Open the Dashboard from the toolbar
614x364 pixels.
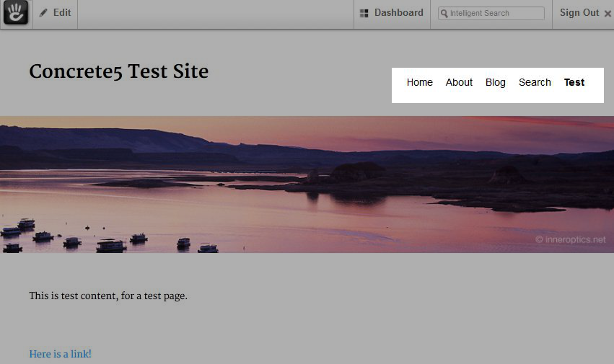coord(398,13)
